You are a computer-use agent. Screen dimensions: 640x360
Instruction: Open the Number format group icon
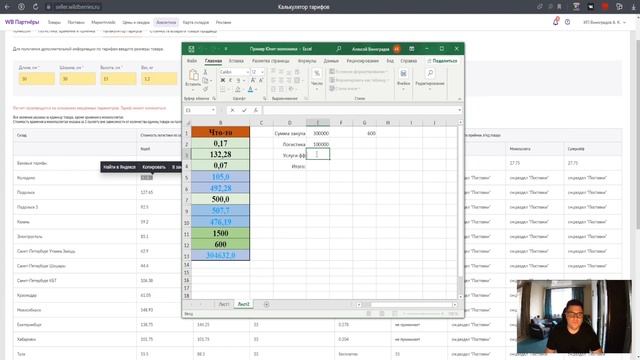317,73
